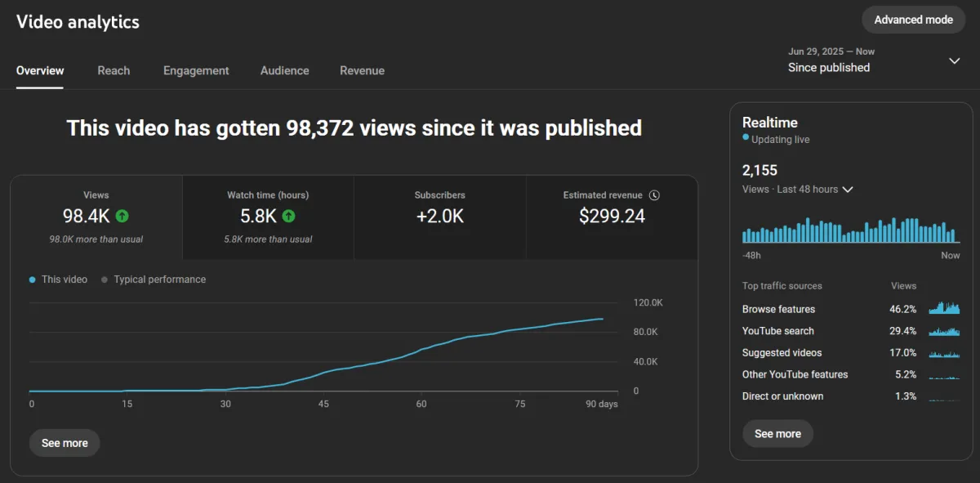Select the Subscribers metric card
The image size is (980, 483).
[440, 218]
